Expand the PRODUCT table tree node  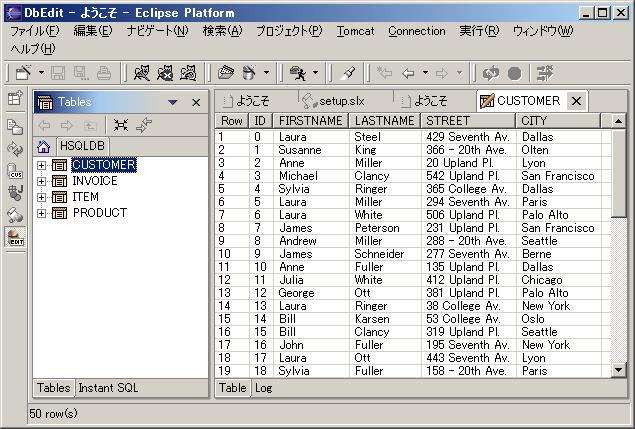pos(41,213)
